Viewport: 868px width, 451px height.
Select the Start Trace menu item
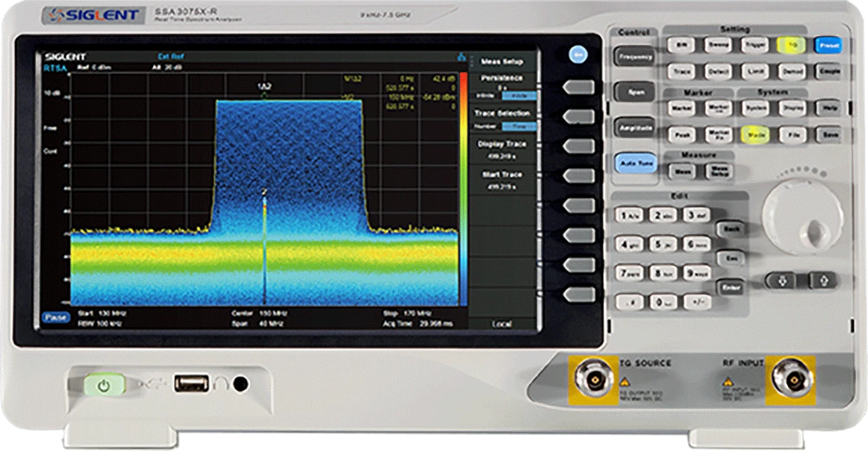point(503,180)
